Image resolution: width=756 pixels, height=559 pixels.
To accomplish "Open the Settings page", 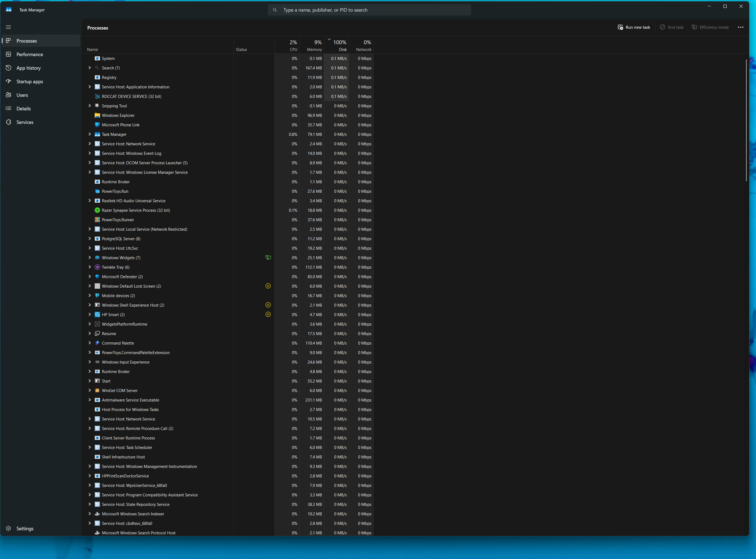I will [41, 528].
